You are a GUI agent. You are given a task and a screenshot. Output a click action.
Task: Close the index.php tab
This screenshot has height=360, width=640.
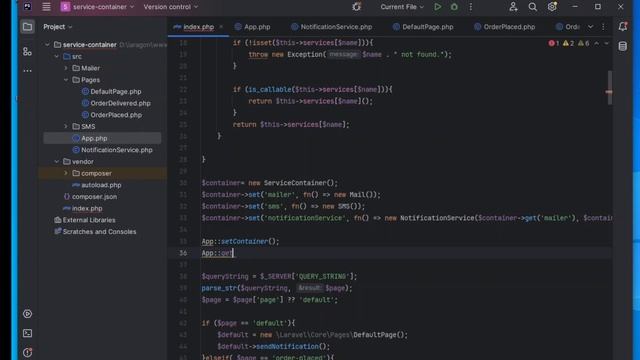[x=221, y=27]
